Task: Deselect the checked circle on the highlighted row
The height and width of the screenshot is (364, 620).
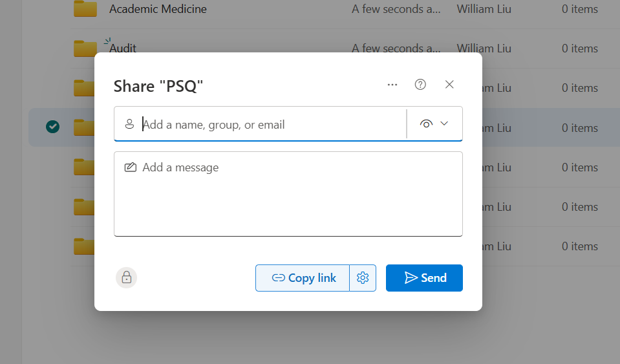Action: (53, 127)
